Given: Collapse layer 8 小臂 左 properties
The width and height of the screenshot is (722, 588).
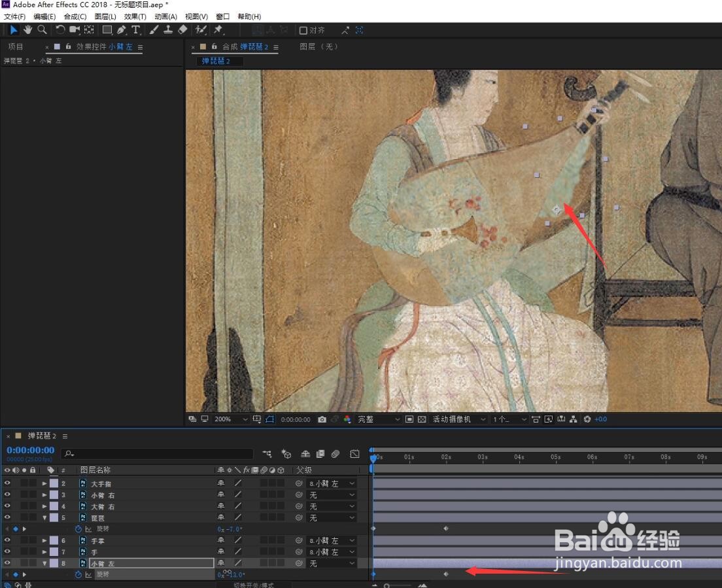Looking at the screenshot, I should point(44,564).
